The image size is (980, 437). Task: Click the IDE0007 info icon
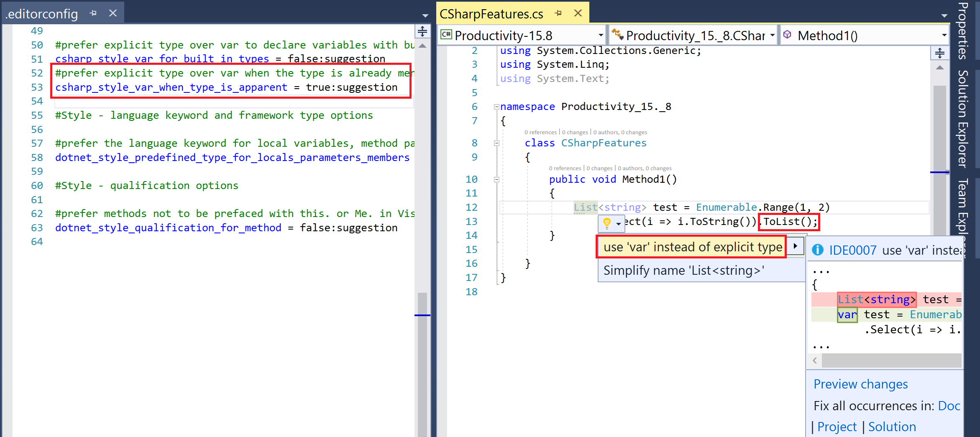click(817, 250)
